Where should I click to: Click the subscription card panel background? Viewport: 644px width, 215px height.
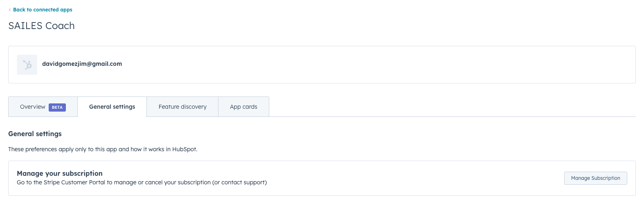coord(322,178)
